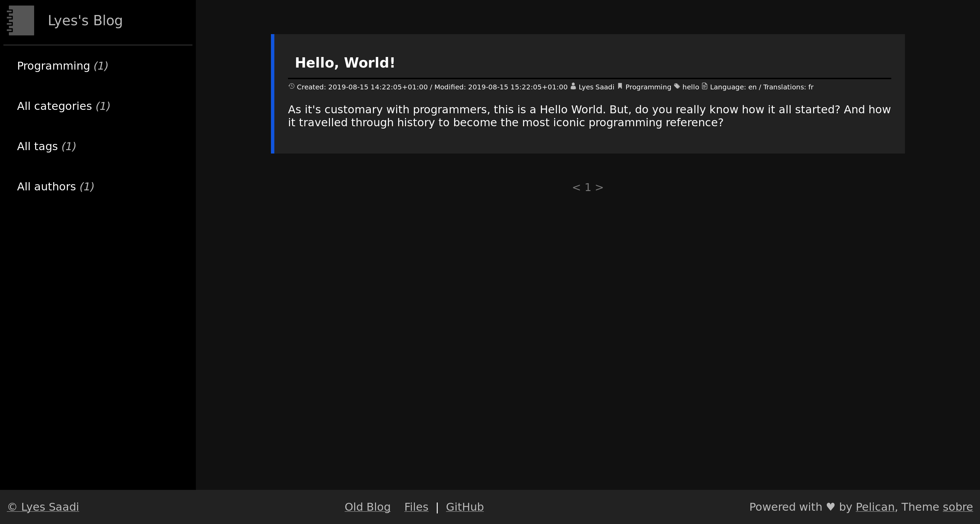Click the notebook logo icon
Image resolution: width=980 pixels, height=524 pixels.
tap(20, 20)
